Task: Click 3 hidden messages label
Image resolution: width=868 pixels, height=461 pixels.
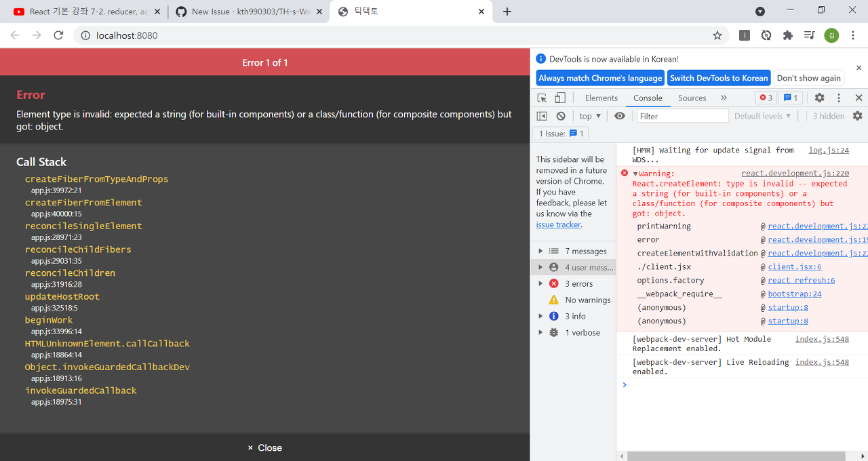Action: (829, 116)
